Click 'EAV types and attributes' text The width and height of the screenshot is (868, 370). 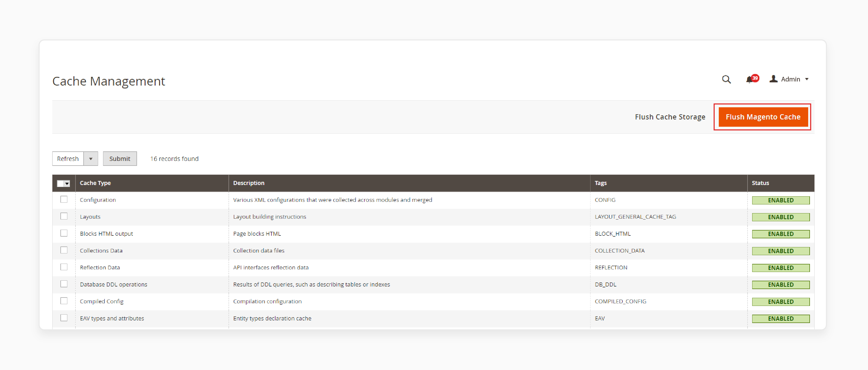click(112, 318)
